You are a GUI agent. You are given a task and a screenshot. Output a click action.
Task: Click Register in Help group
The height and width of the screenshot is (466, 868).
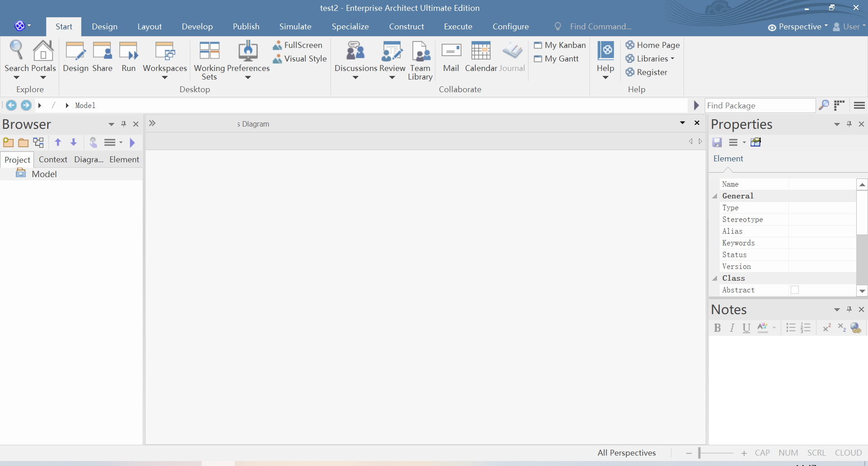coord(646,72)
